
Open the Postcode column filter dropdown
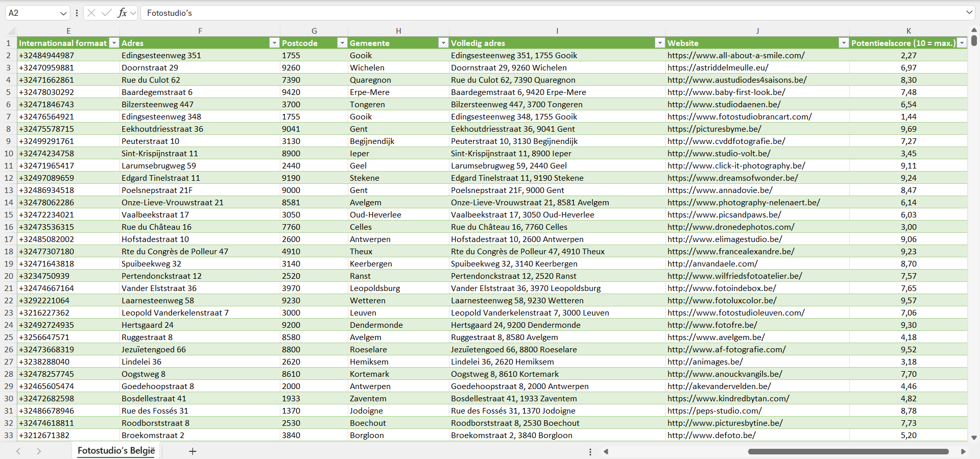pos(342,43)
